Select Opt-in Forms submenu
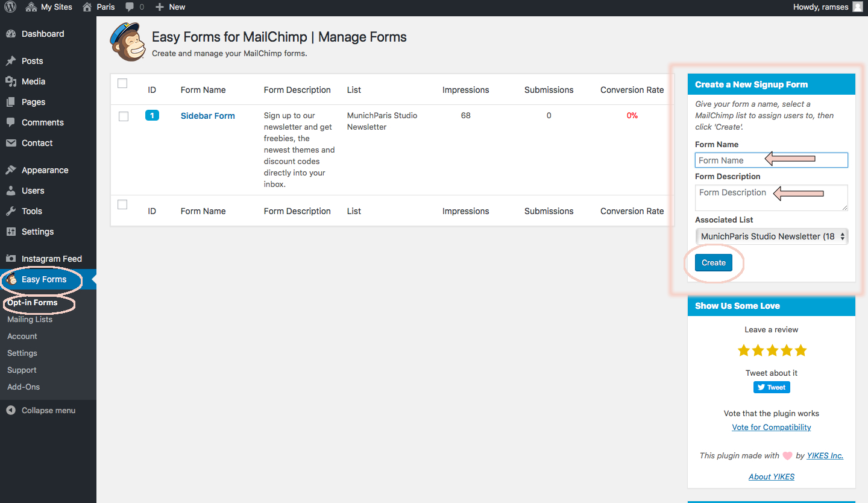 tap(32, 303)
